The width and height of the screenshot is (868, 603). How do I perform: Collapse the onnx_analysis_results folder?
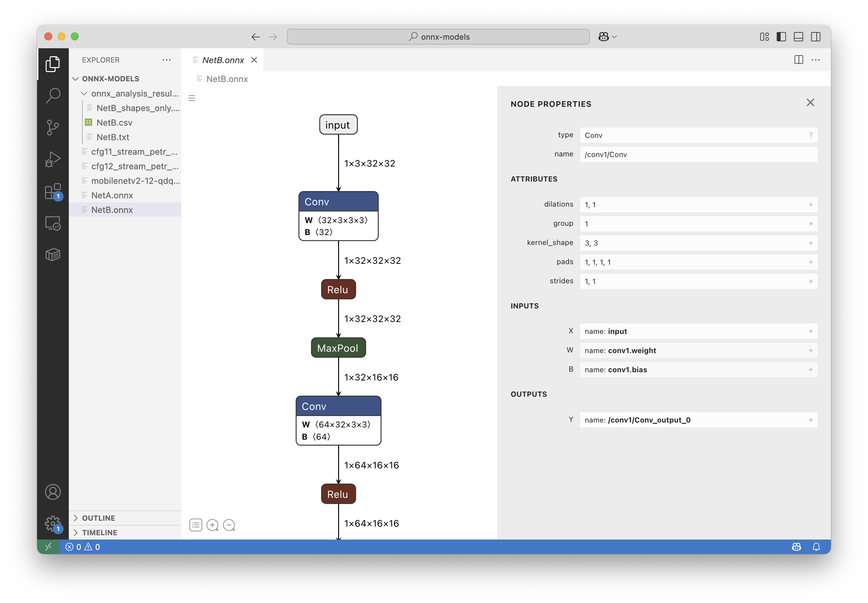pyautogui.click(x=84, y=93)
